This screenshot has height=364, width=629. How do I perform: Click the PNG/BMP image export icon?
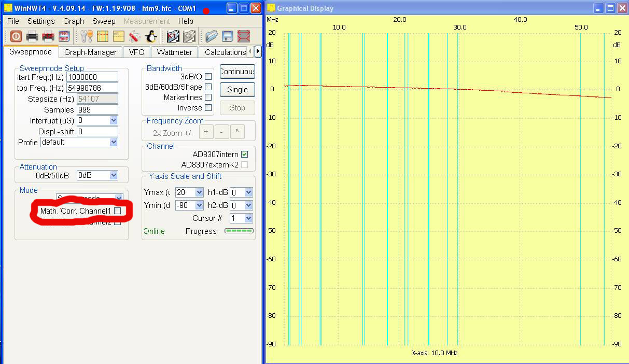pyautogui.click(x=64, y=36)
